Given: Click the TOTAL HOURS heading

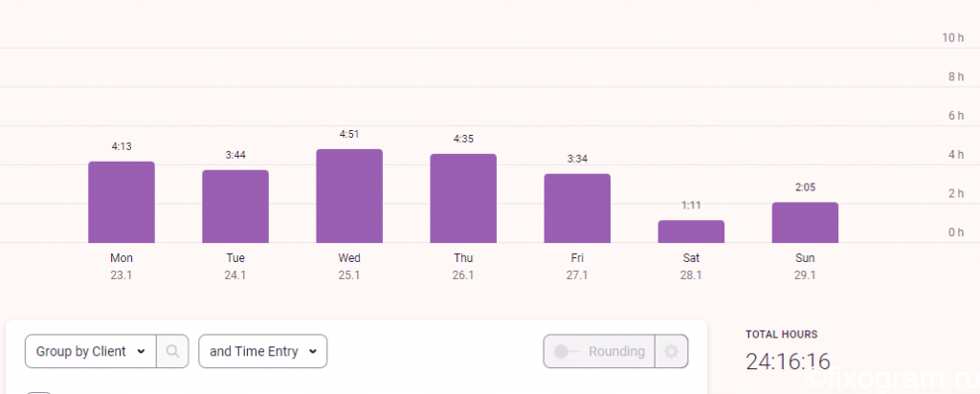Looking at the screenshot, I should 781,335.
